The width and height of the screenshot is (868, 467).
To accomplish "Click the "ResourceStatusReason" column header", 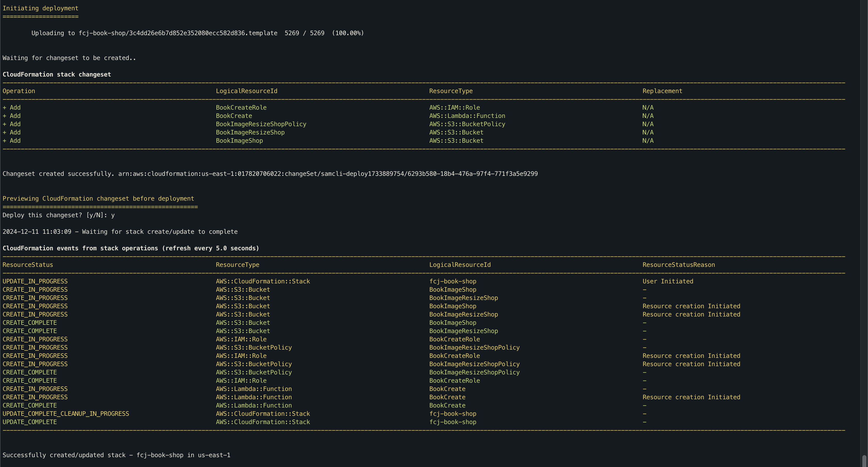I will (679, 265).
